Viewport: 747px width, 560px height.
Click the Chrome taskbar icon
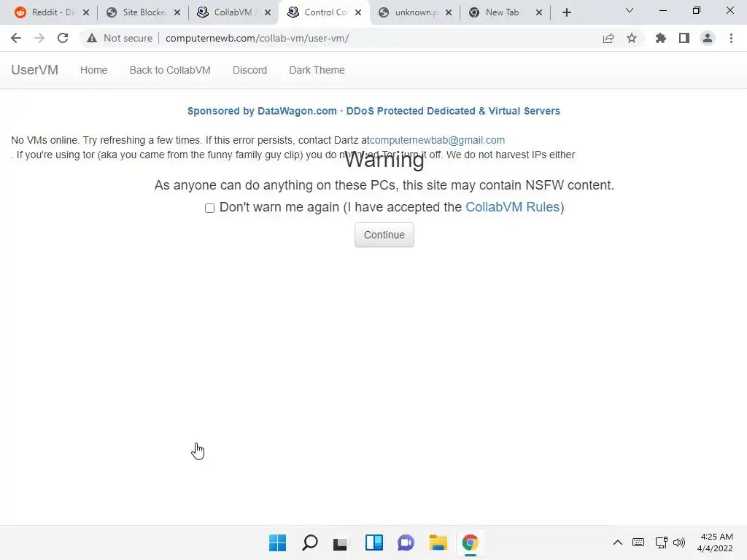(x=471, y=542)
